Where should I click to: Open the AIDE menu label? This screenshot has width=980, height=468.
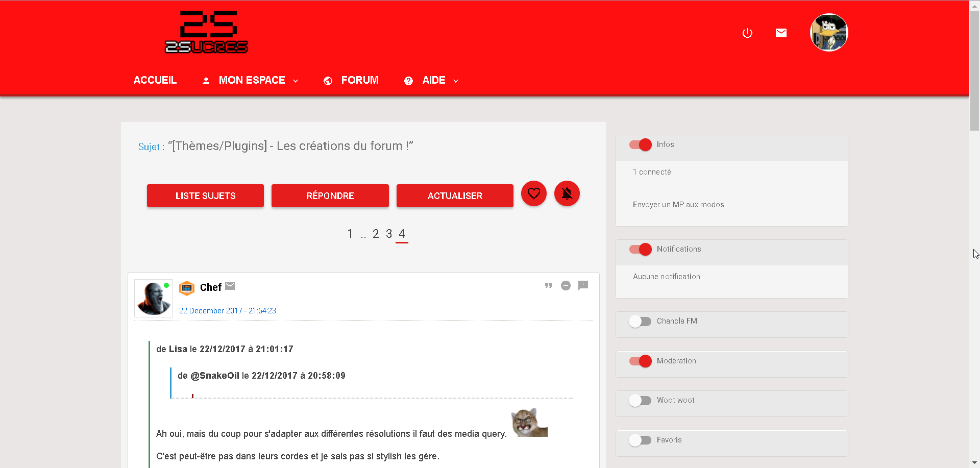(x=434, y=80)
